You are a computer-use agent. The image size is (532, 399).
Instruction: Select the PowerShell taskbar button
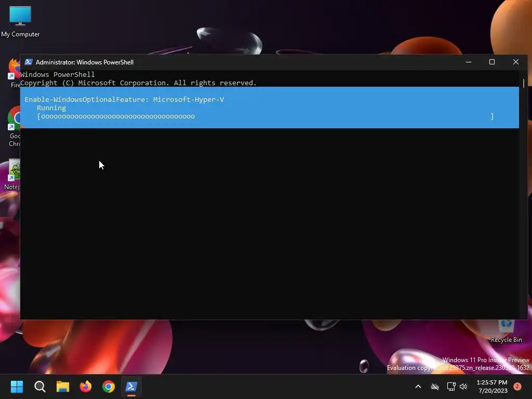[x=131, y=387]
